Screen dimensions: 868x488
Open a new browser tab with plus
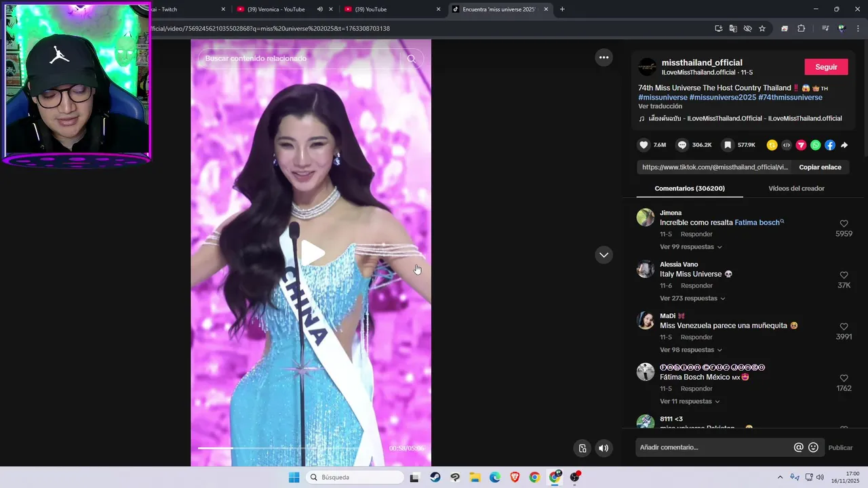(562, 9)
